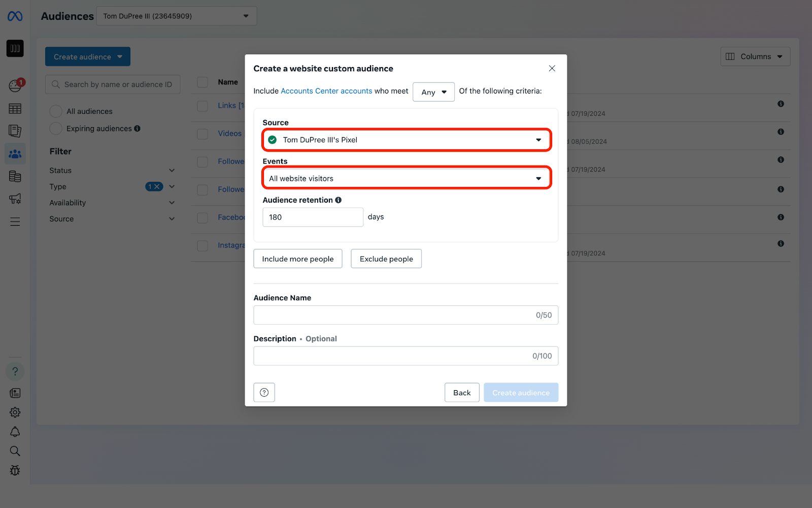Open the billing stacked-coins icon in sidebar
The width and height of the screenshot is (812, 508).
pos(15,176)
